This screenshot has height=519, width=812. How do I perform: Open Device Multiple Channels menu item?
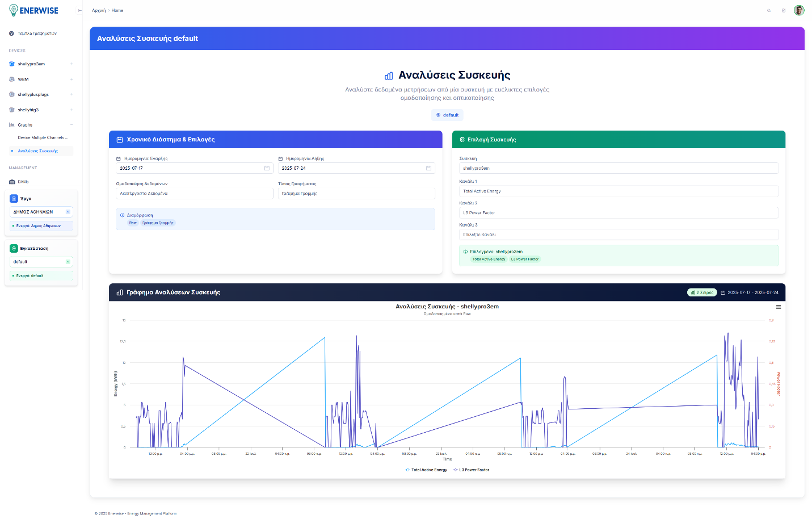(43, 138)
